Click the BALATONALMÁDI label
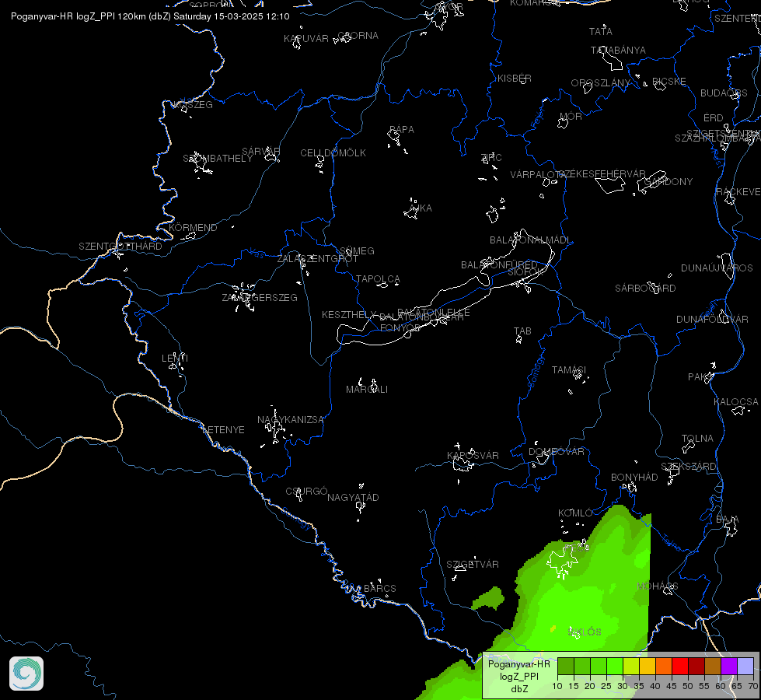The width and height of the screenshot is (761, 700). pyautogui.click(x=530, y=240)
